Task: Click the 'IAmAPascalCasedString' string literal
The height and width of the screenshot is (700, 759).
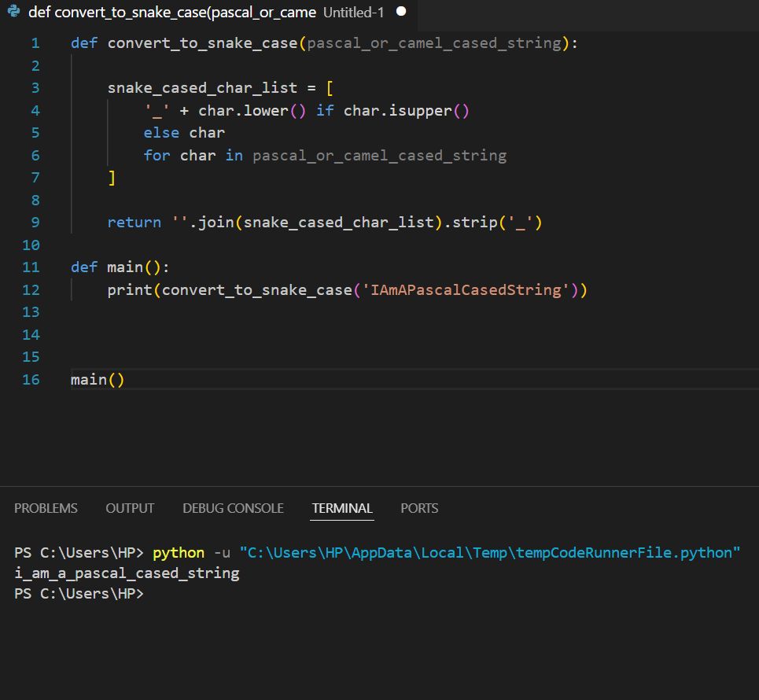Action: coord(463,290)
